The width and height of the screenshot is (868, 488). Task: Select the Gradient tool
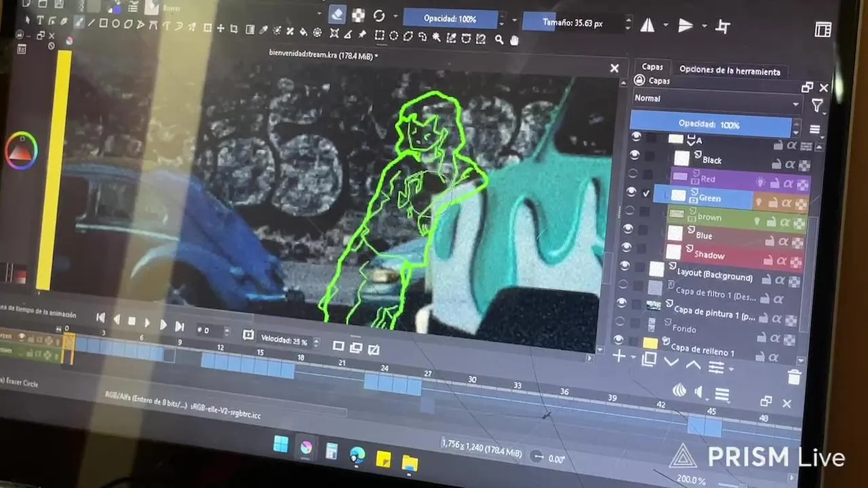250,30
